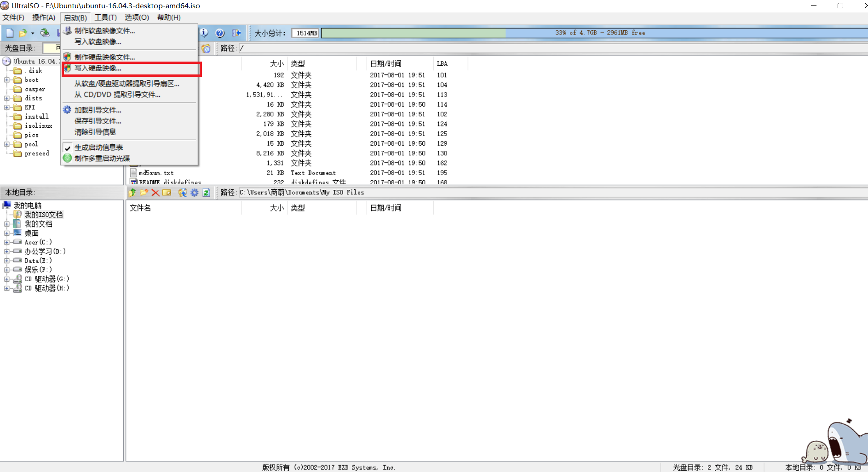Select 清除引导信息 menu entry

[130, 132]
